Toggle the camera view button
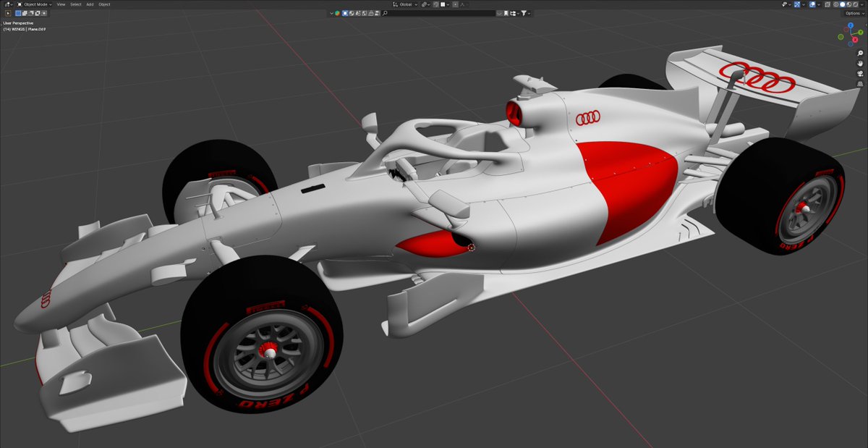 click(860, 74)
